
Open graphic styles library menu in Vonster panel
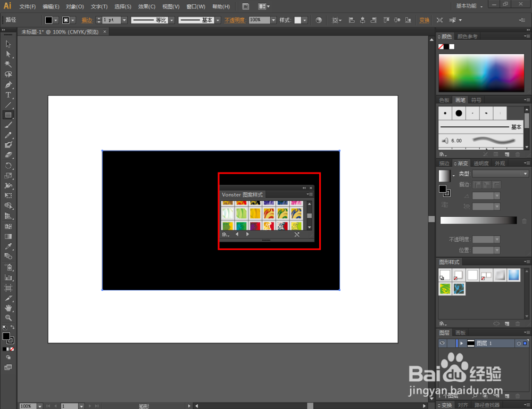[x=226, y=234]
